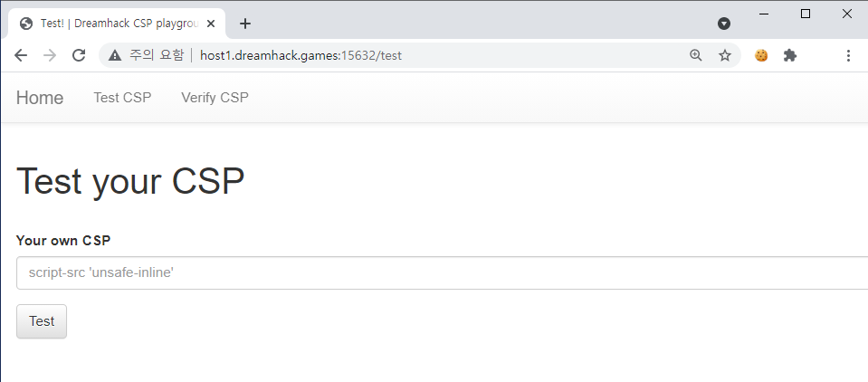Open zoom magnifier icon in address bar
Screen dimensions: 868x382
pos(696,55)
